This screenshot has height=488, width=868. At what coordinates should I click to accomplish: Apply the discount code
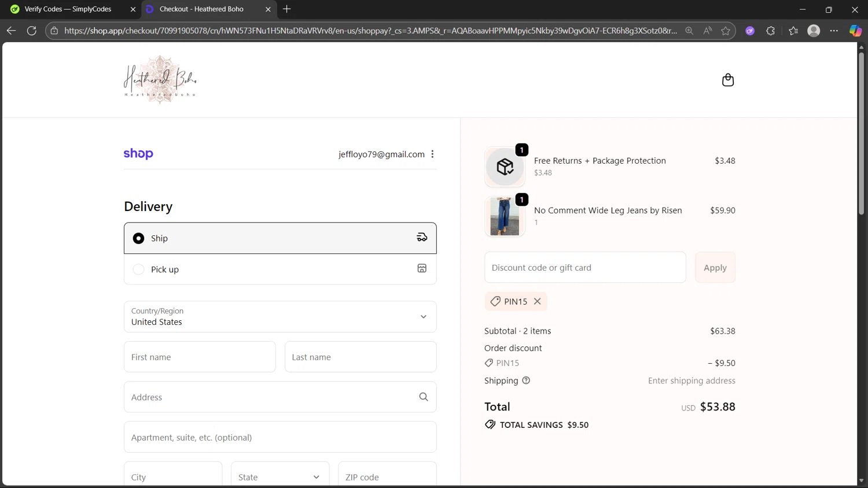pos(715,268)
